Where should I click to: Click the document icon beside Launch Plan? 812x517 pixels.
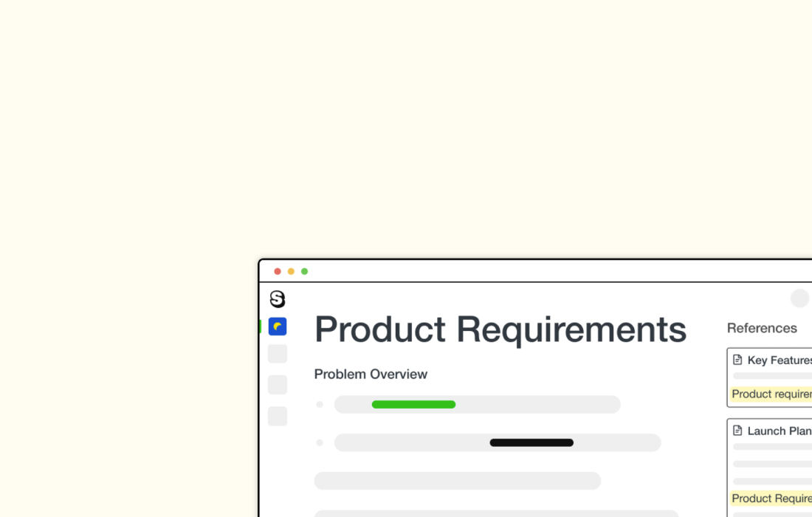(x=737, y=431)
